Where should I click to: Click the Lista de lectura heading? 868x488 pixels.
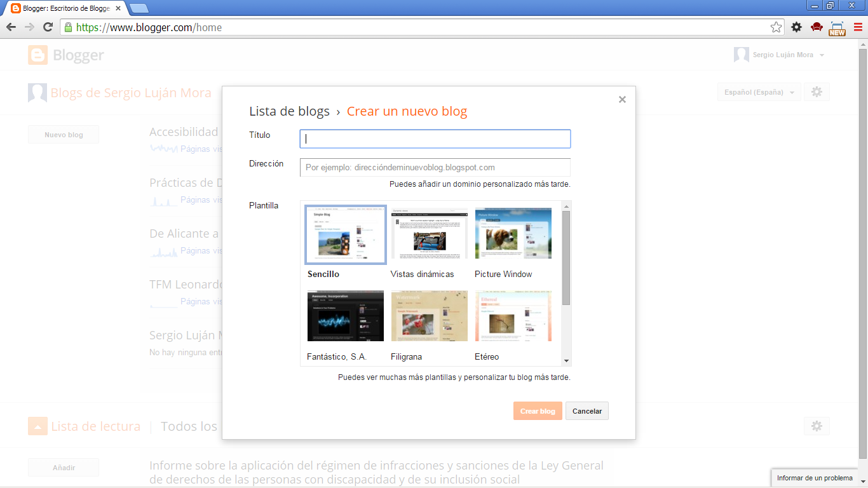point(95,426)
